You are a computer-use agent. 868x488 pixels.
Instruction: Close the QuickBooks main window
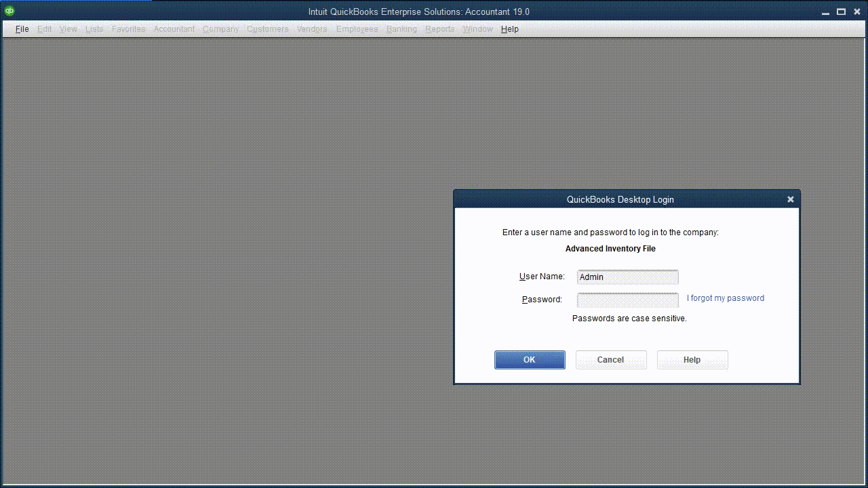(856, 12)
